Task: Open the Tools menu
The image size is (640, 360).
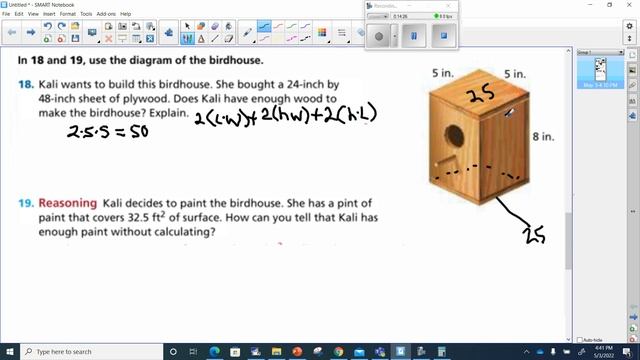Action: click(x=86, y=14)
